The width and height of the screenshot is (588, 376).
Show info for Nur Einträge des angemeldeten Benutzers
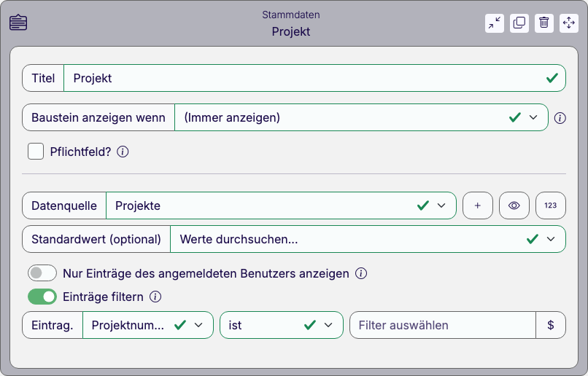coord(360,273)
